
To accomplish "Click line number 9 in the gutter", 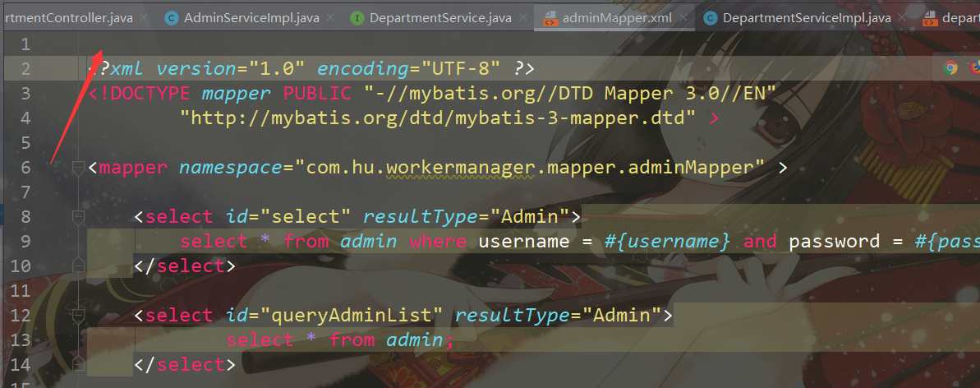I will click(x=25, y=242).
